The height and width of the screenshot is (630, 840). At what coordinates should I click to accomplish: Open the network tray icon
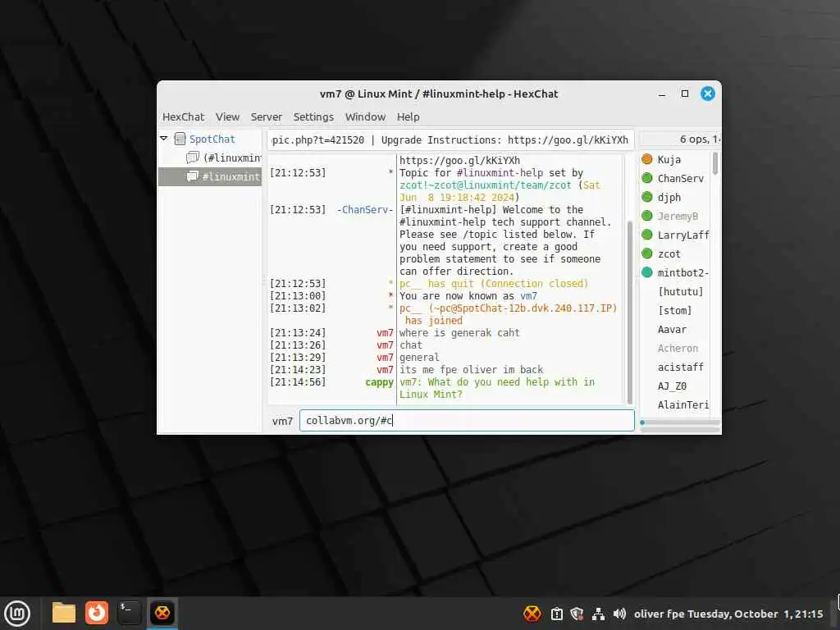(x=598, y=614)
